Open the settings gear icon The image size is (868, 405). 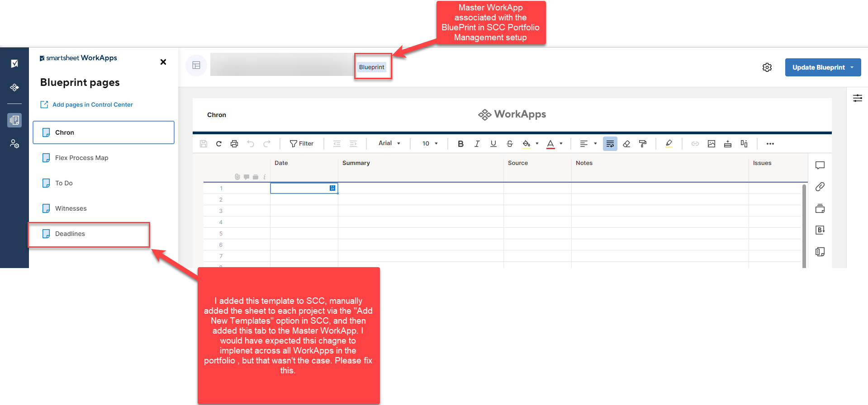point(767,67)
